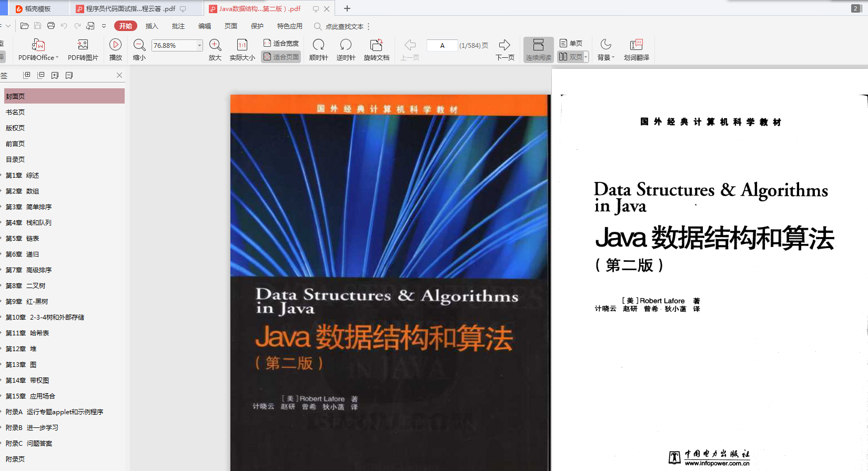The height and width of the screenshot is (471, 868).
Task: Toggle 适合宽度 fit mode
Action: [x=281, y=43]
